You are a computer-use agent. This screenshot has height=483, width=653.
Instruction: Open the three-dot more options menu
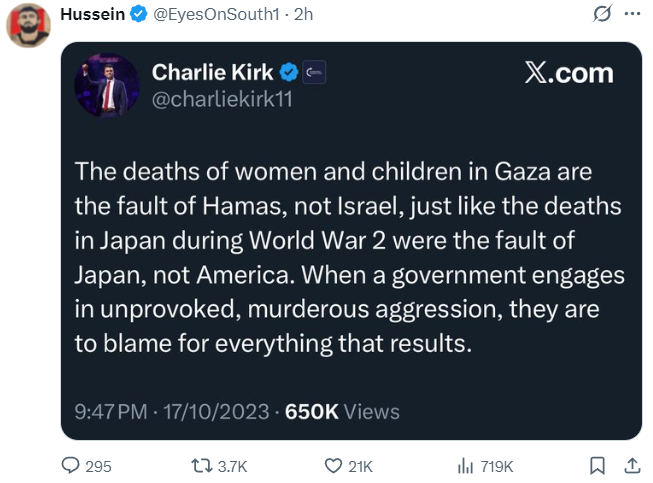pos(632,14)
